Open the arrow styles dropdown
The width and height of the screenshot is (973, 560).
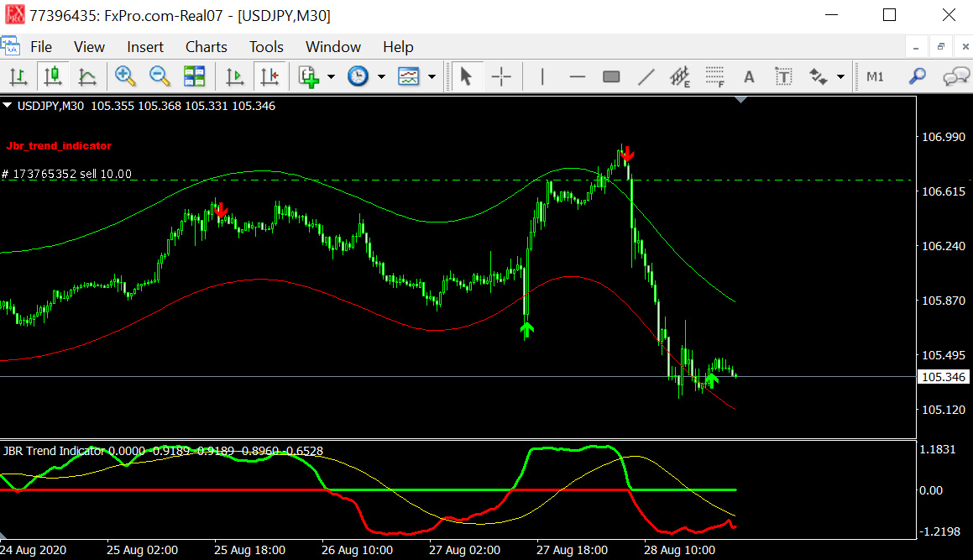[840, 76]
